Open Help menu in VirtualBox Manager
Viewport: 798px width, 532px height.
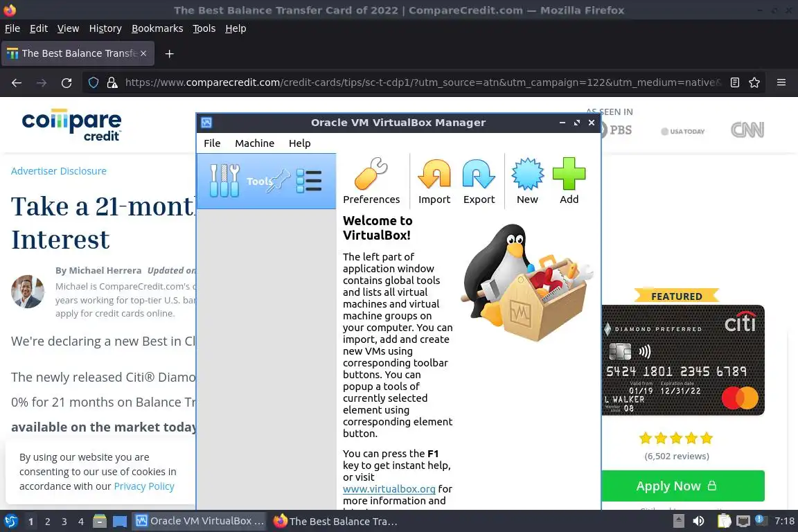click(300, 143)
